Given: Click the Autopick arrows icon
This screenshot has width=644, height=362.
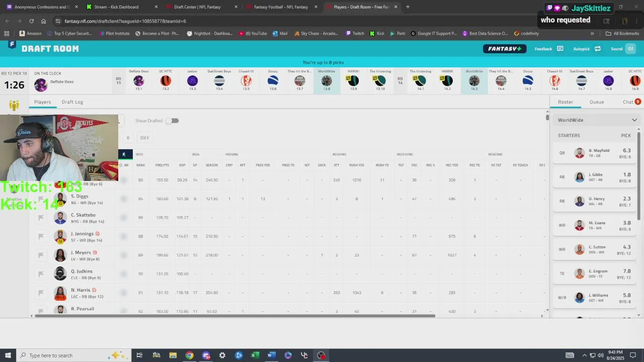Looking at the screenshot, I should pos(598,49).
